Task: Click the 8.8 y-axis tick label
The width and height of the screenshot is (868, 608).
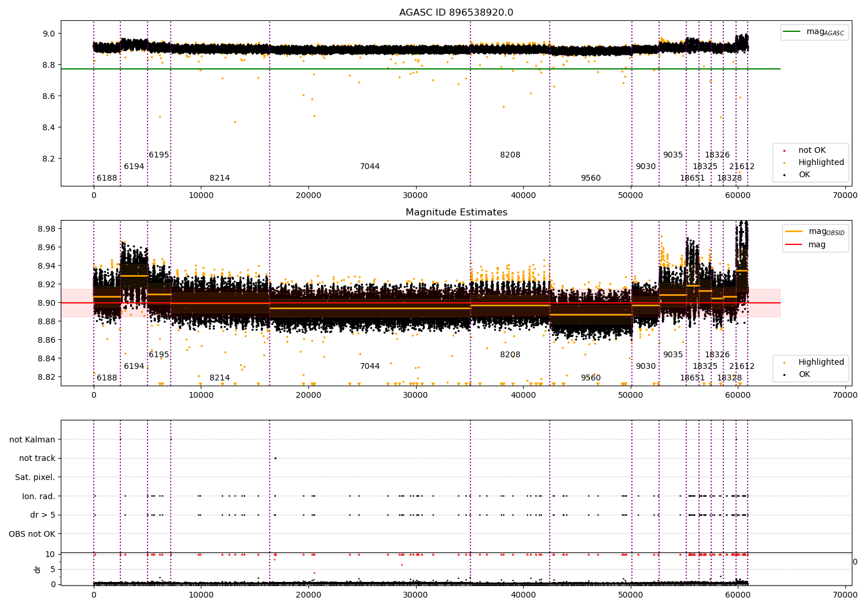Action: 49,65
